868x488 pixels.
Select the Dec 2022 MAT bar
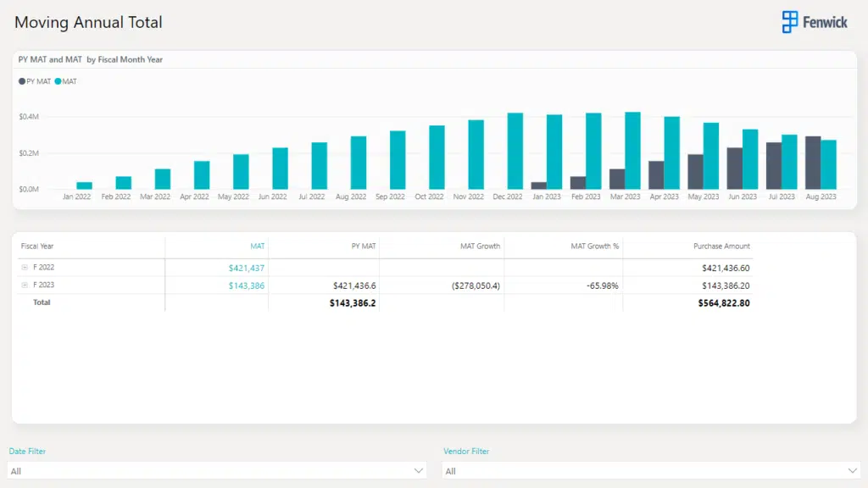click(x=515, y=151)
